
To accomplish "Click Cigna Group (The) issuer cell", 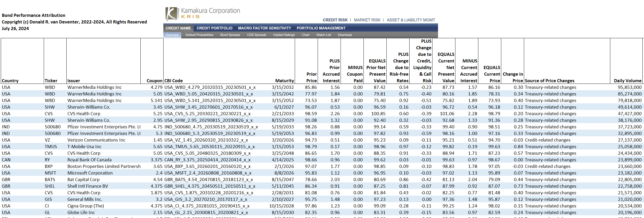I will point(86,206).
